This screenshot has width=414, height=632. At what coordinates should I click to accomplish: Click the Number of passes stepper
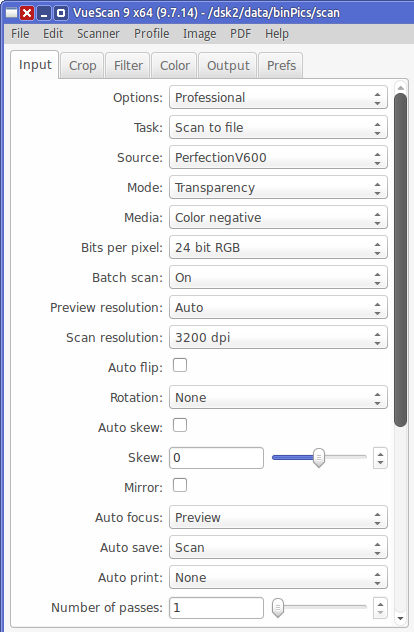[x=380, y=608]
